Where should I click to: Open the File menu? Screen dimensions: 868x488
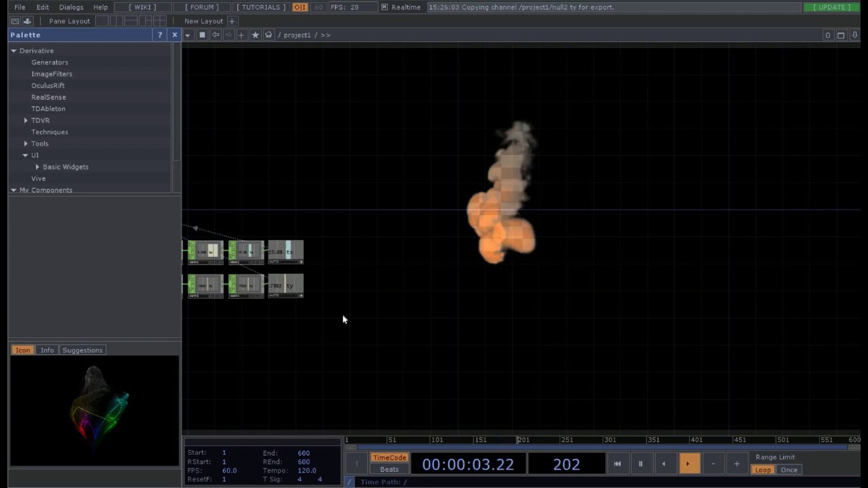20,7
